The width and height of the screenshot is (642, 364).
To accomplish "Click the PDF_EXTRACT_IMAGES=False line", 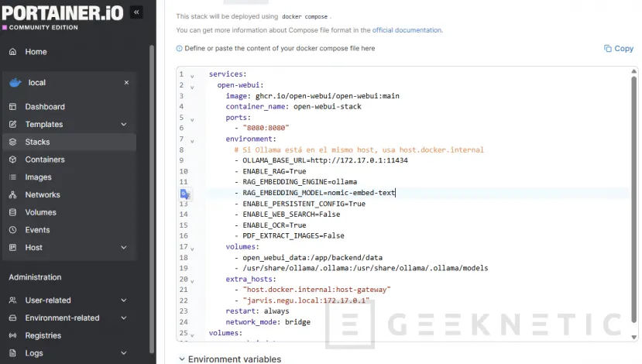I will [x=290, y=236].
